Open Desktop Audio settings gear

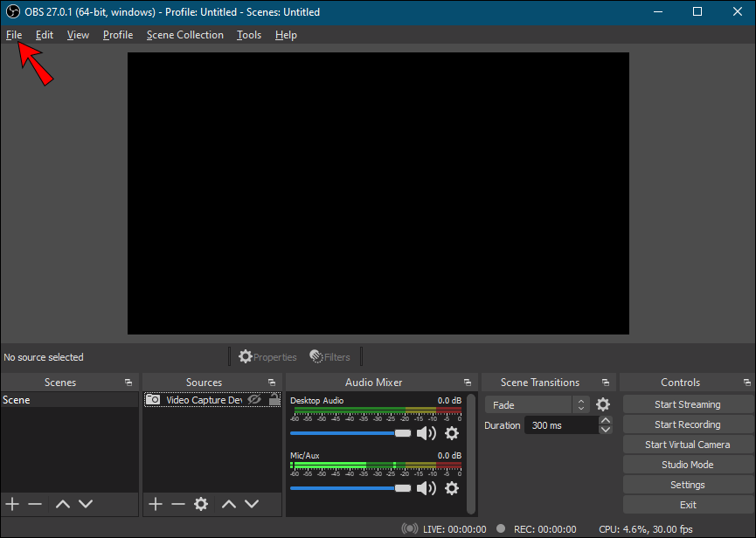tap(452, 433)
